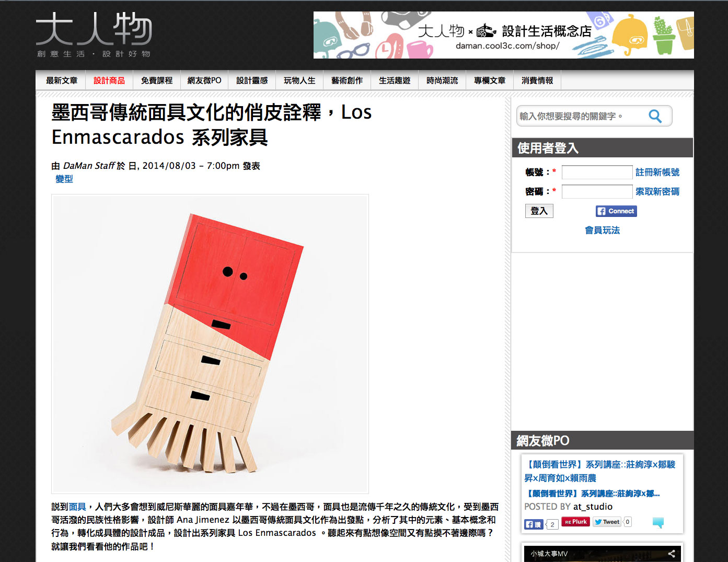Click the keyword search input box
Image resolution: width=728 pixels, height=562 pixels.
[581, 116]
